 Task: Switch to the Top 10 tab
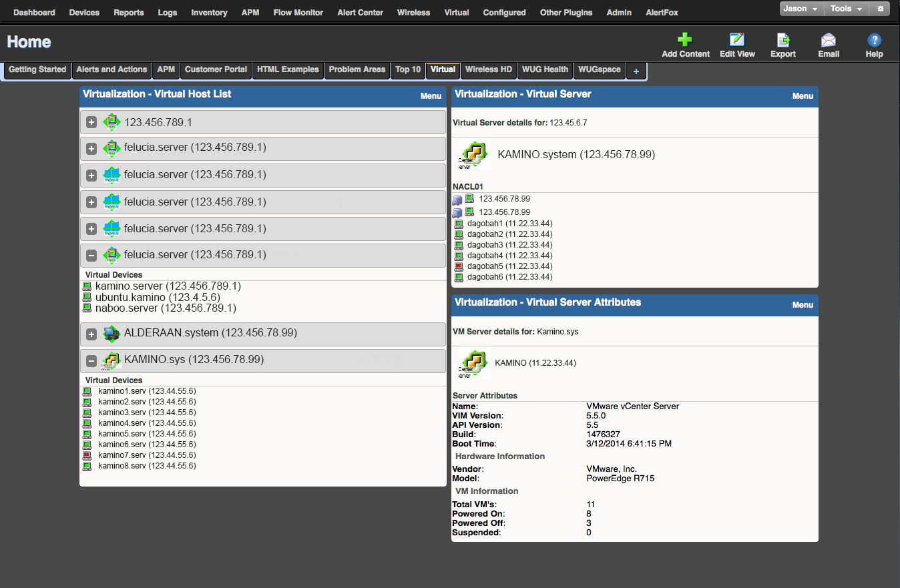[x=408, y=70]
